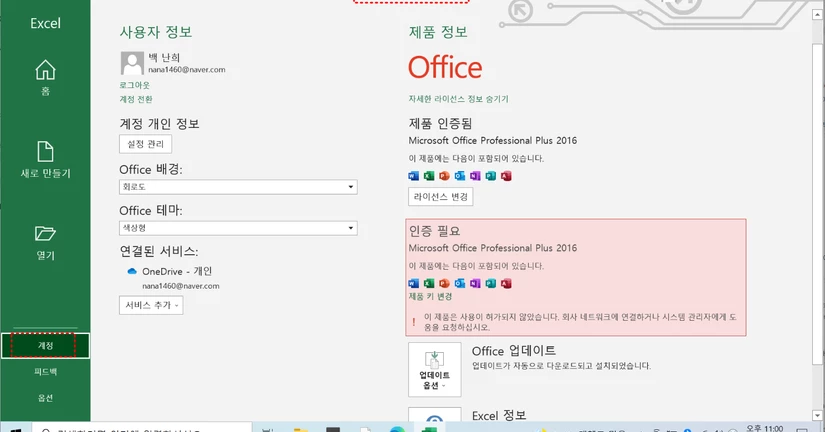Click the Publisher icon in the 인증 필요 box

[491, 284]
